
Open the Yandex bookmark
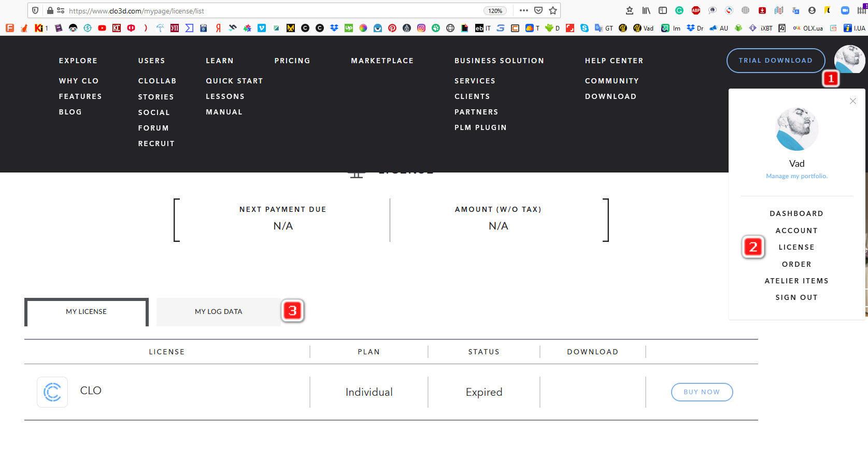click(218, 28)
